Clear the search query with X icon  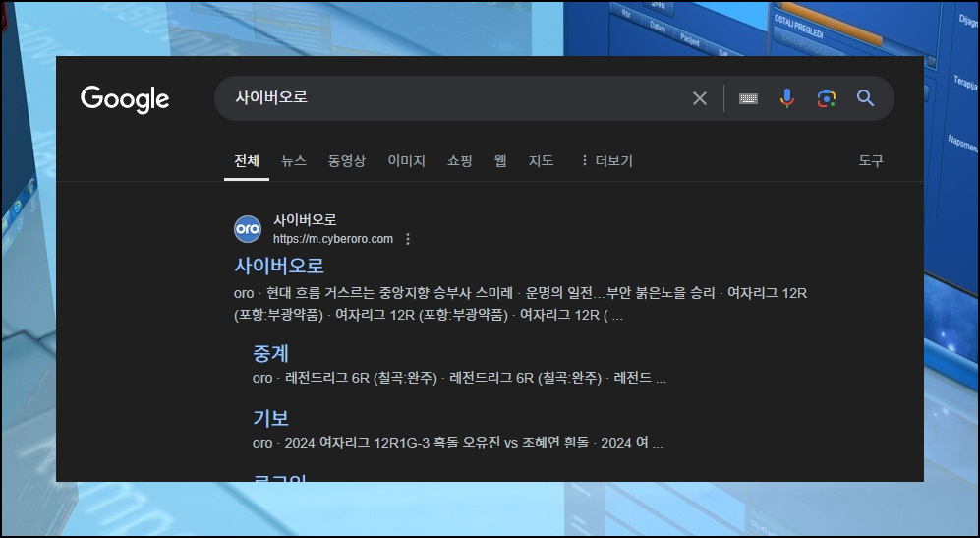pos(700,98)
